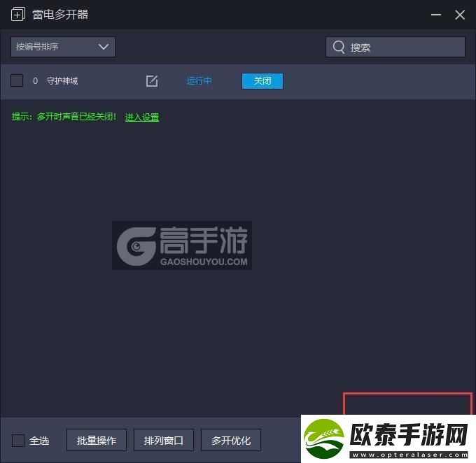
Task: Open the 按编号排序 sort dropdown
Action: click(63, 47)
